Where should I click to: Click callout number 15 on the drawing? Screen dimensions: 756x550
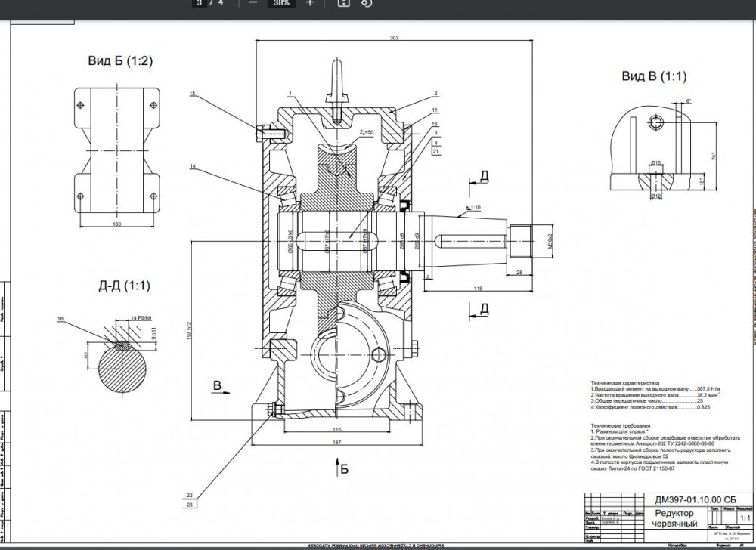192,94
